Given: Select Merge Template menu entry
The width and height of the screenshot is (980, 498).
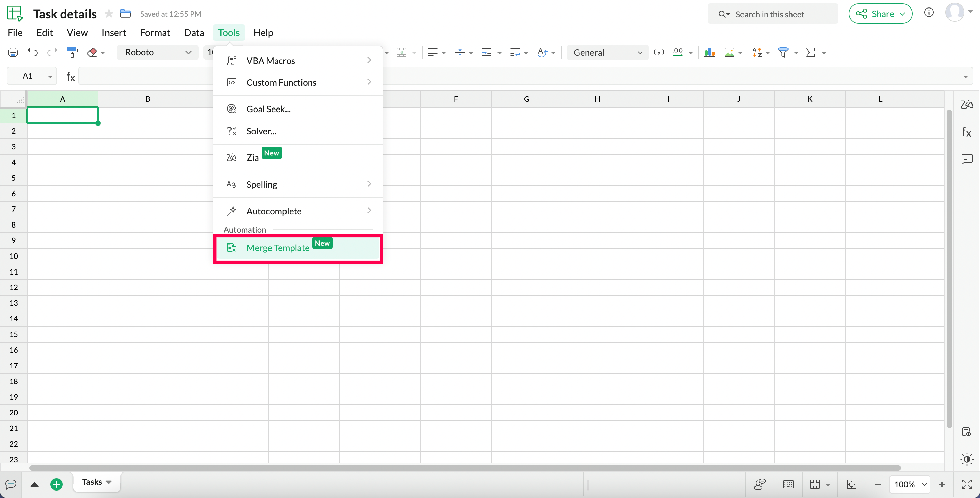Looking at the screenshot, I should click(x=278, y=248).
